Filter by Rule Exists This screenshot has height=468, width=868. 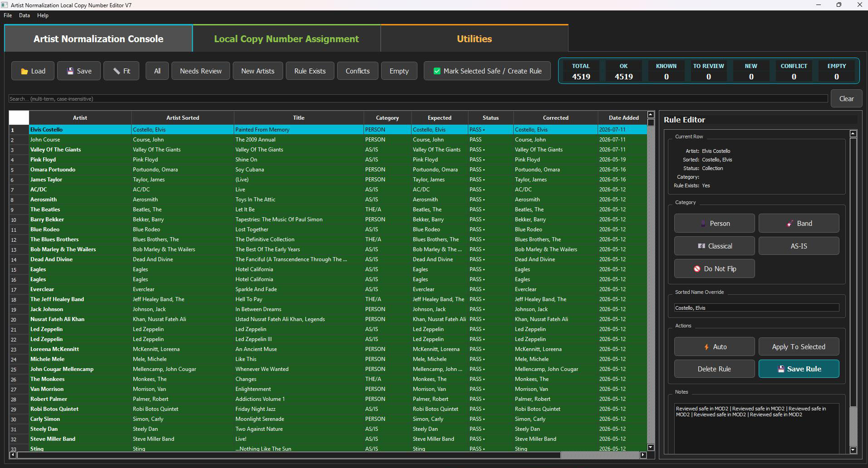click(x=310, y=71)
